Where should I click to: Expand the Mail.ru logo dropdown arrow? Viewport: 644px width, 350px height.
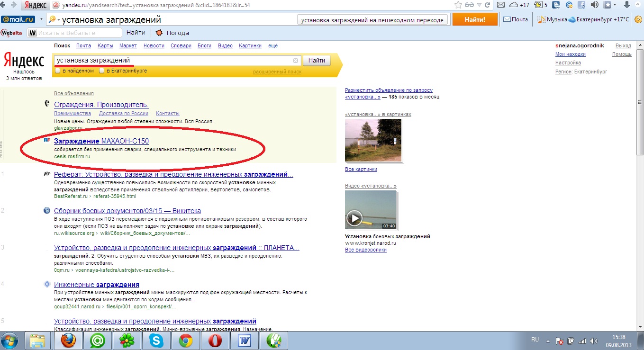pyautogui.click(x=41, y=20)
